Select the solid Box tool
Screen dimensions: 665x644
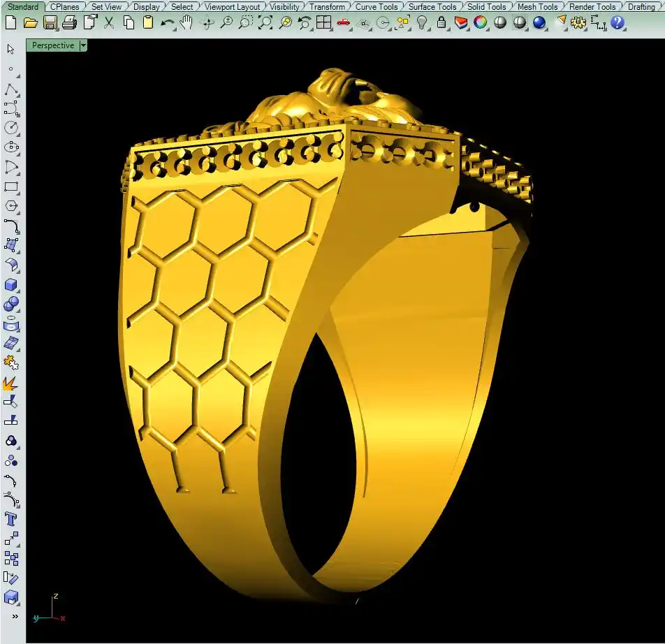click(x=11, y=284)
